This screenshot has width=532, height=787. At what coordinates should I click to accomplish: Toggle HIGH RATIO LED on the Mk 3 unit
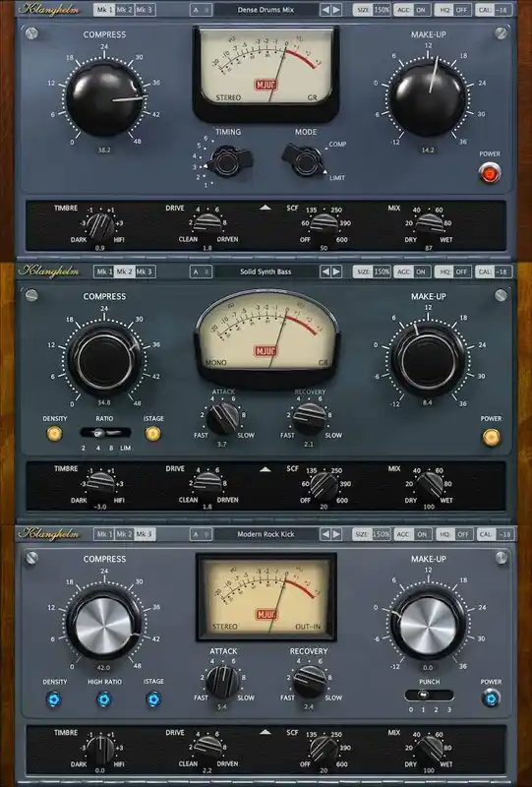point(104,698)
